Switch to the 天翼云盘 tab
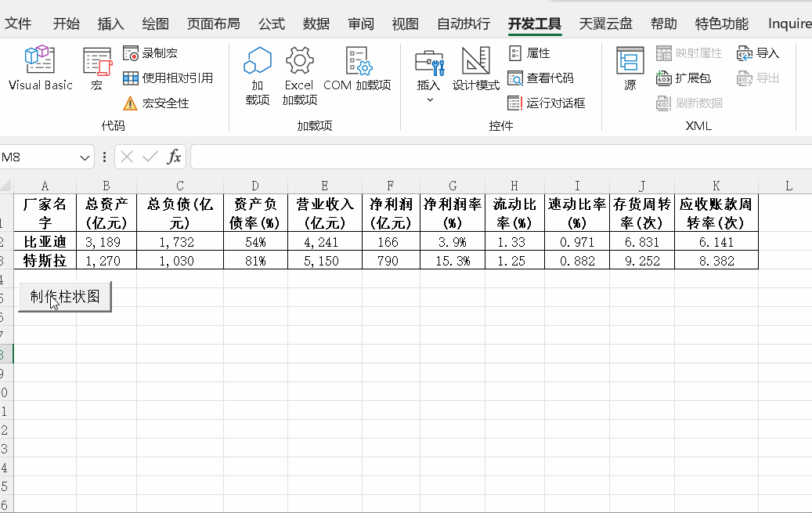 (x=606, y=23)
